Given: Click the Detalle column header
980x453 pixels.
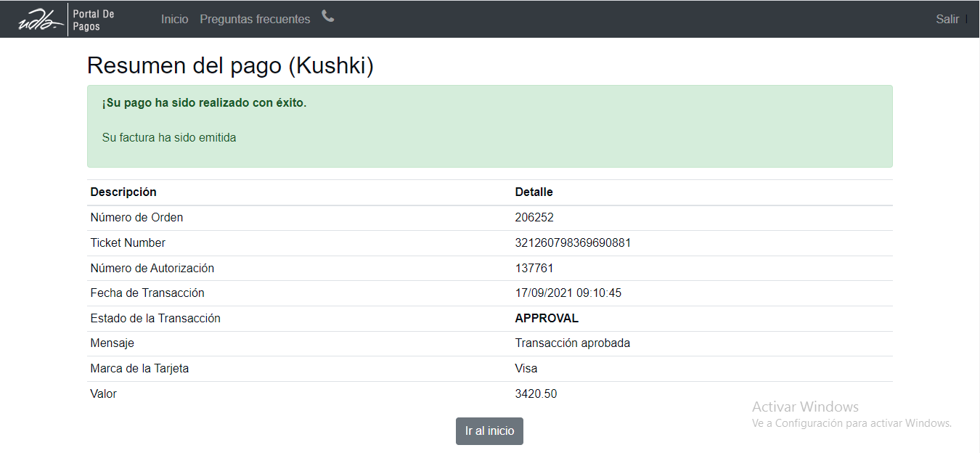Looking at the screenshot, I should (534, 192).
